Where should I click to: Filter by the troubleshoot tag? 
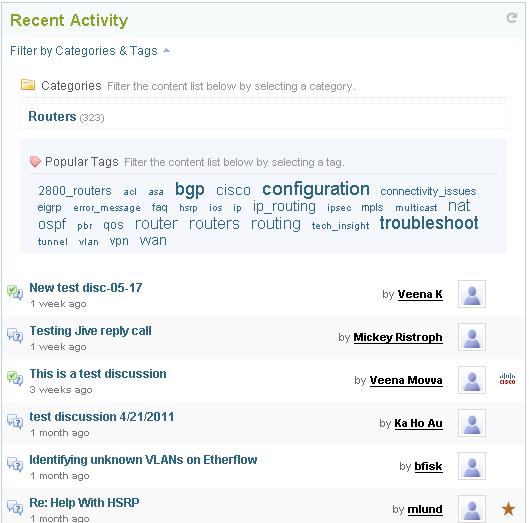pyautogui.click(x=429, y=223)
